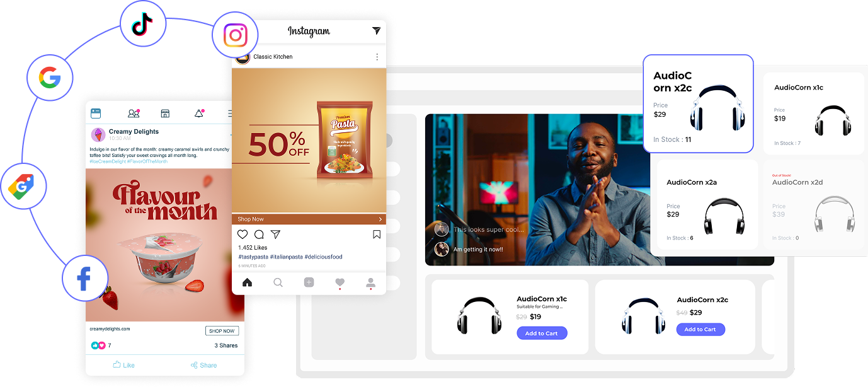
Task: Open comments with the speech bubble icon
Action: point(259,235)
